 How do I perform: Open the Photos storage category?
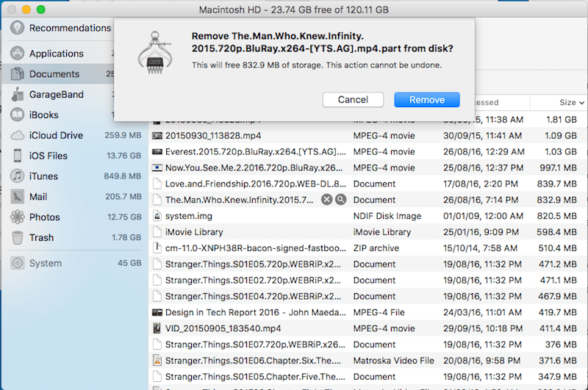pyautogui.click(x=45, y=217)
